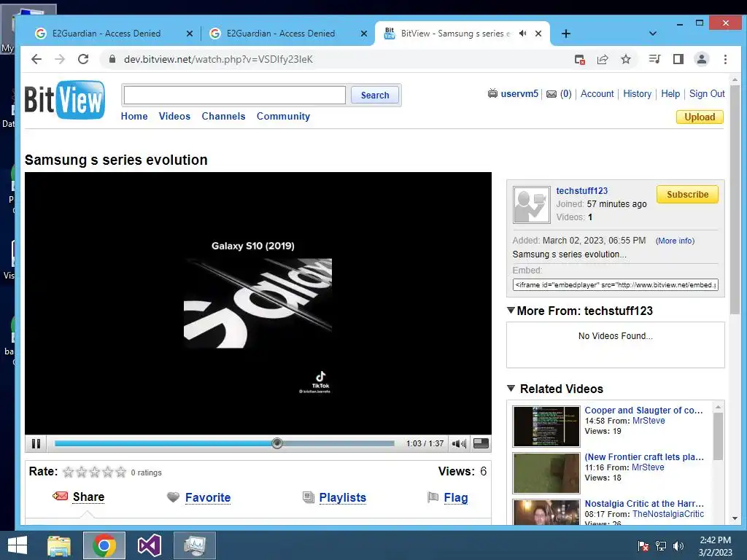The height and width of the screenshot is (560, 747).
Task: Click the BitView logo
Action: tap(65, 99)
